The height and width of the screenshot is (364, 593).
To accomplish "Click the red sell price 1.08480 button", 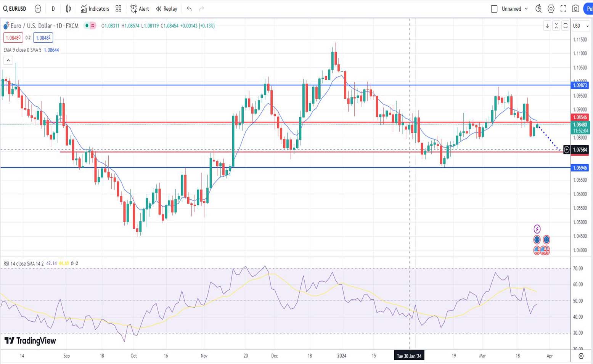I will 13,38.
